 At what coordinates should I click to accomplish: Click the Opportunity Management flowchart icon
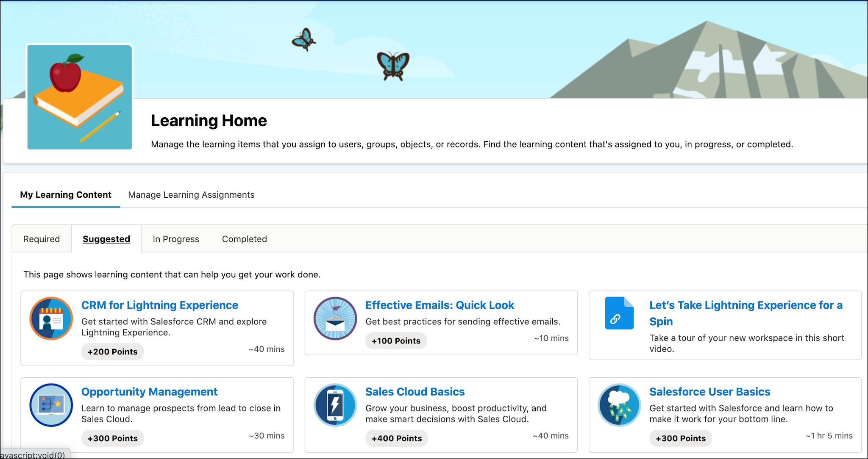pos(51,405)
